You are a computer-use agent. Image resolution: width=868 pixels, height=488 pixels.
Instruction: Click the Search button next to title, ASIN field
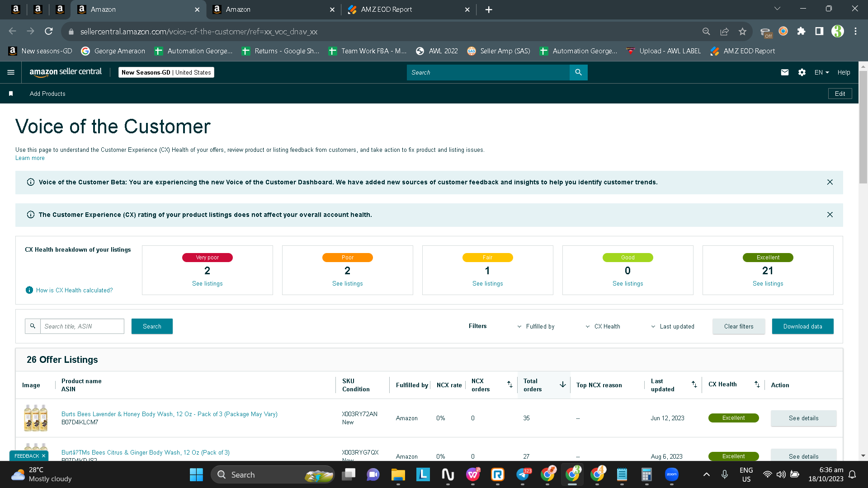pos(152,326)
